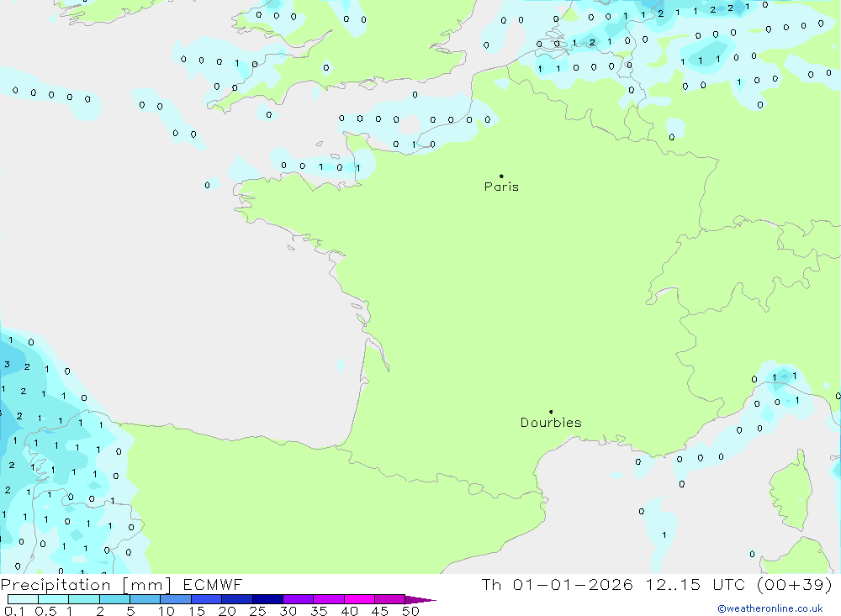Pick the 2–5 mm legend color swatch
Image resolution: width=841 pixels, height=616 pixels.
coord(114,599)
